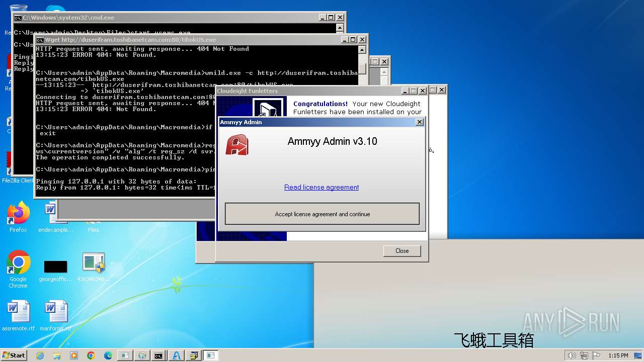Click Accept license agreement and continue
Viewport: 644px width, 362px height.
[322, 214]
